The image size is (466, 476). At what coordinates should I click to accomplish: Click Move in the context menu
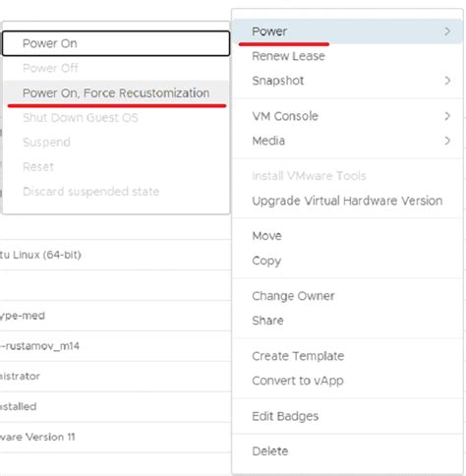click(x=347, y=236)
